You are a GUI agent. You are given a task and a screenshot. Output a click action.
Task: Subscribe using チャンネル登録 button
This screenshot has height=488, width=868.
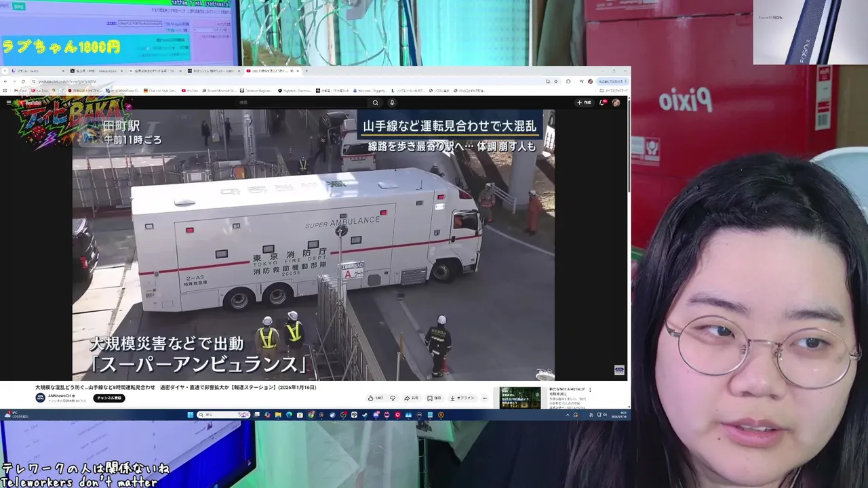tap(109, 398)
